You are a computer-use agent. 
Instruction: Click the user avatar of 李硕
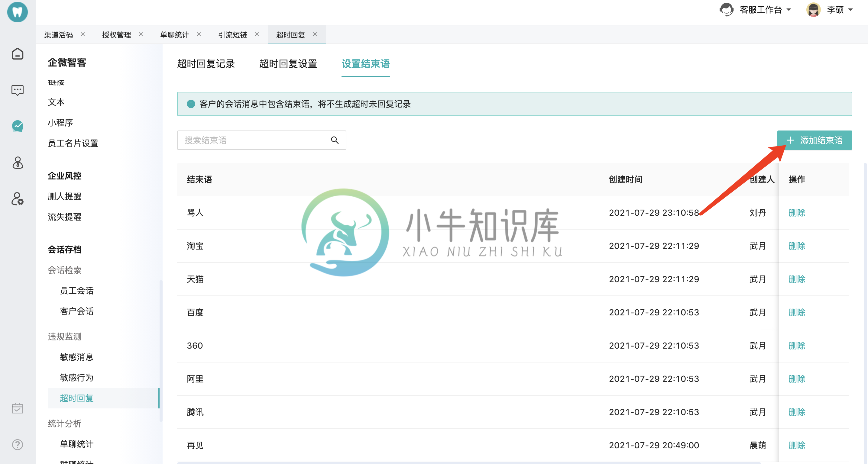[x=813, y=9]
